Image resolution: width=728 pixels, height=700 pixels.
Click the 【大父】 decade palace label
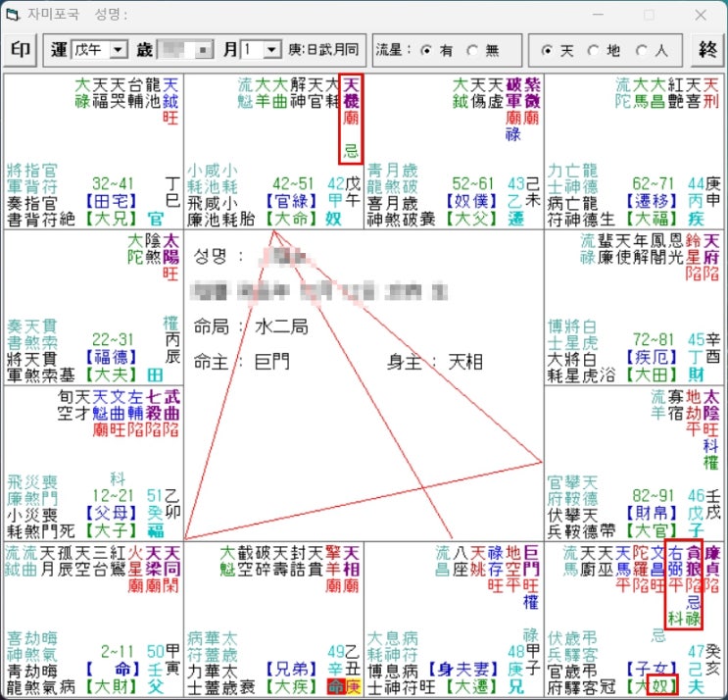tap(471, 219)
